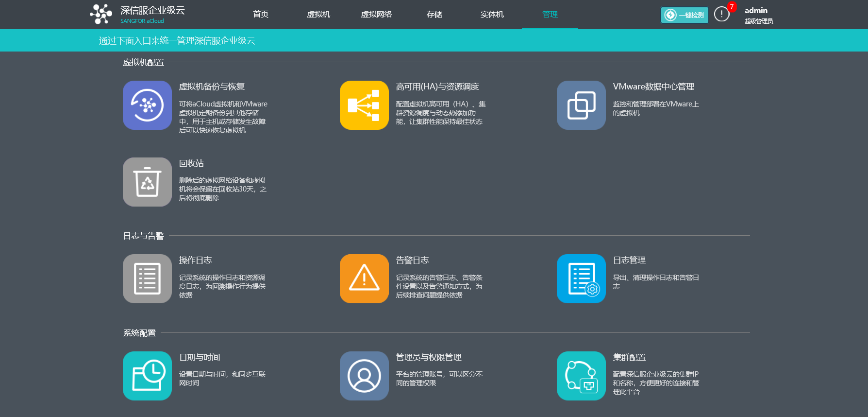Viewport: 868px width, 417px height.
Task: Select the 存储 storage tab
Action: coord(434,15)
